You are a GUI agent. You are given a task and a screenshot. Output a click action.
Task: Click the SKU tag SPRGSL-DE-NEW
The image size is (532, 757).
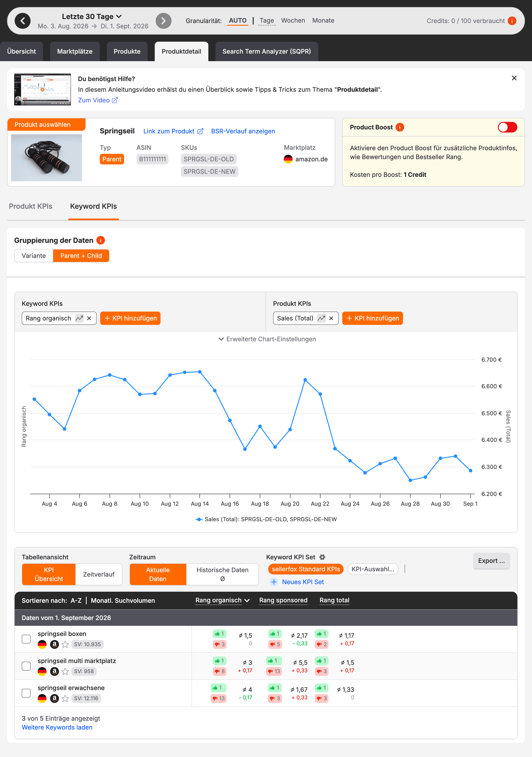click(209, 172)
